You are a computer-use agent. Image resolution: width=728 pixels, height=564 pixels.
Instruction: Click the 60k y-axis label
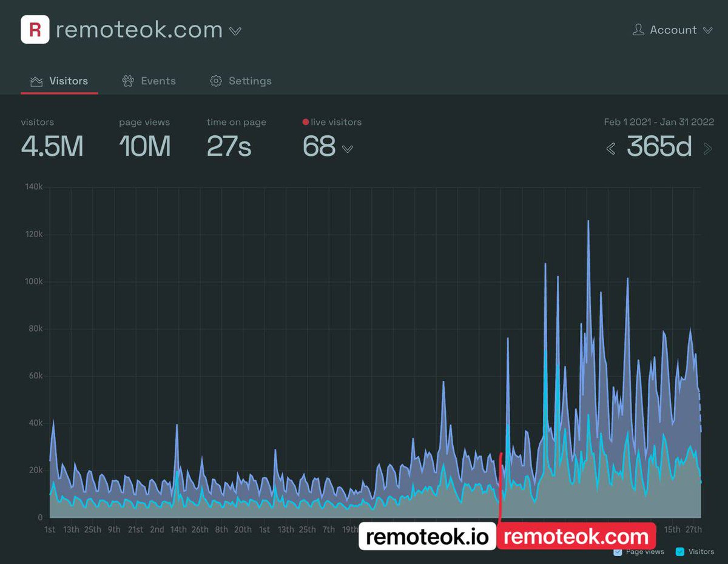click(35, 376)
